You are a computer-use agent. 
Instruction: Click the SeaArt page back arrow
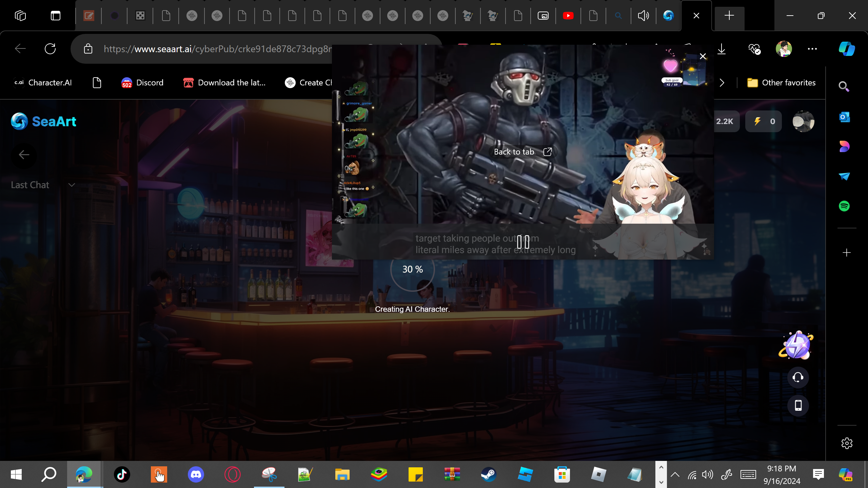point(24,155)
